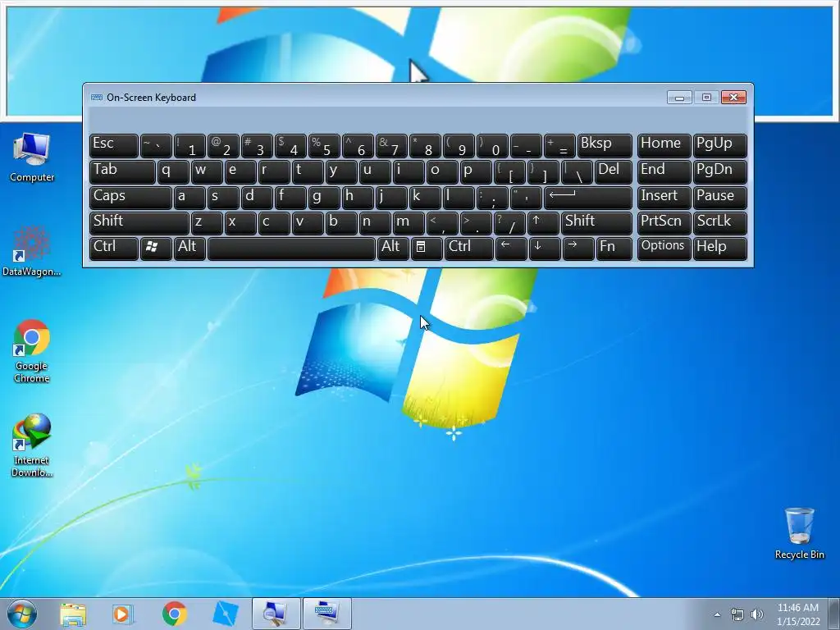Screen dimensions: 840x630
Task: Click the Enter return key
Action: coord(587,198)
